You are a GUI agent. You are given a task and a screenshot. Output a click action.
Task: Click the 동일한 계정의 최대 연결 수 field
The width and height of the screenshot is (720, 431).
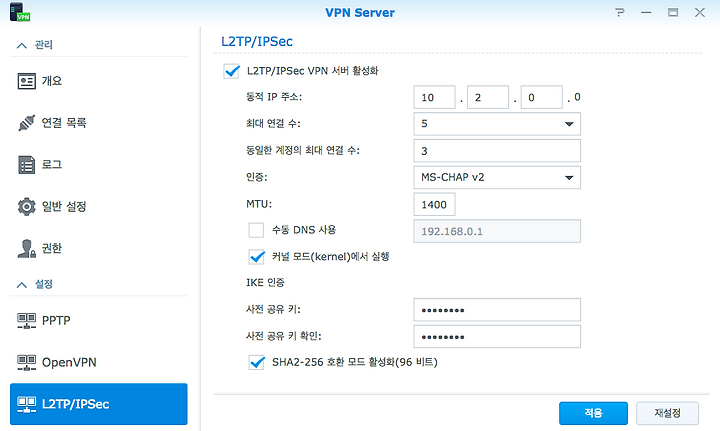click(x=497, y=151)
